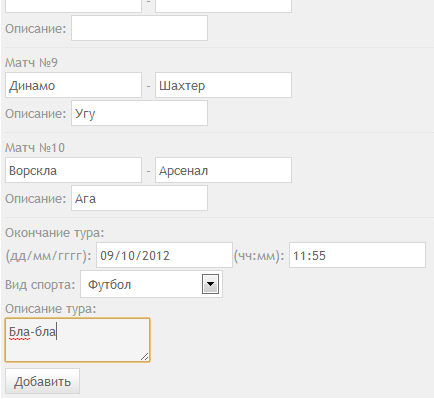Click the Ворскла team field
434x399 pixels.
[x=73, y=170]
